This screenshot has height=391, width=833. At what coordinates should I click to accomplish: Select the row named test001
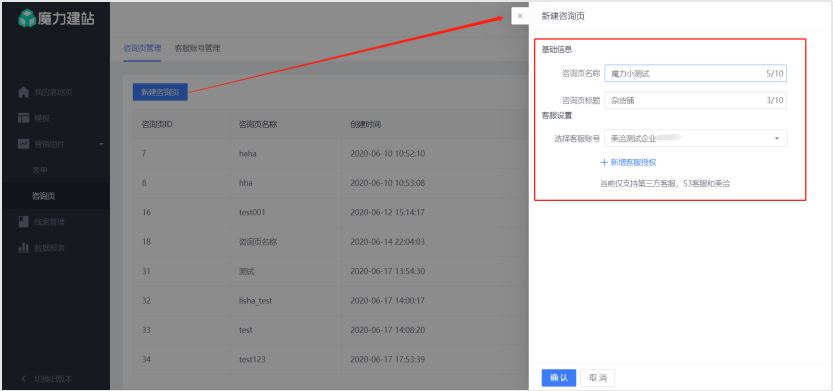pos(330,212)
